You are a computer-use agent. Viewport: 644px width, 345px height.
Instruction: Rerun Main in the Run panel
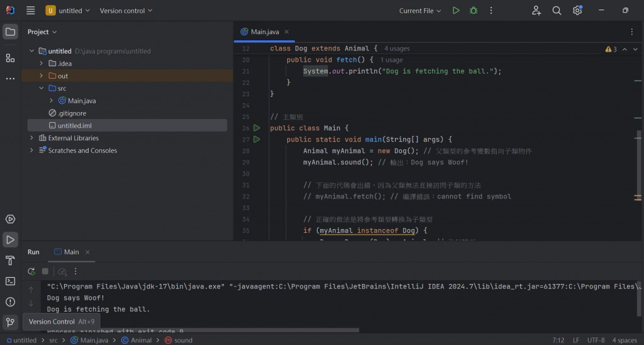click(31, 271)
